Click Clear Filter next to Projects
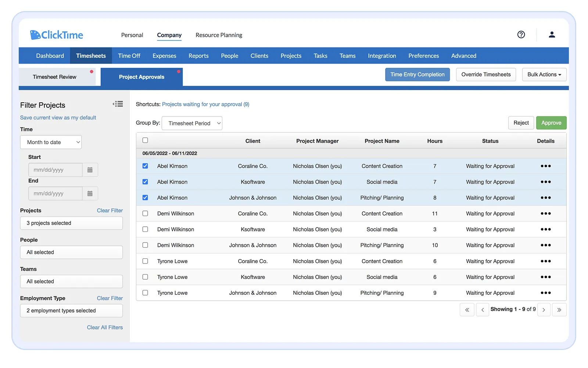This screenshot has width=588, height=368. (x=110, y=210)
